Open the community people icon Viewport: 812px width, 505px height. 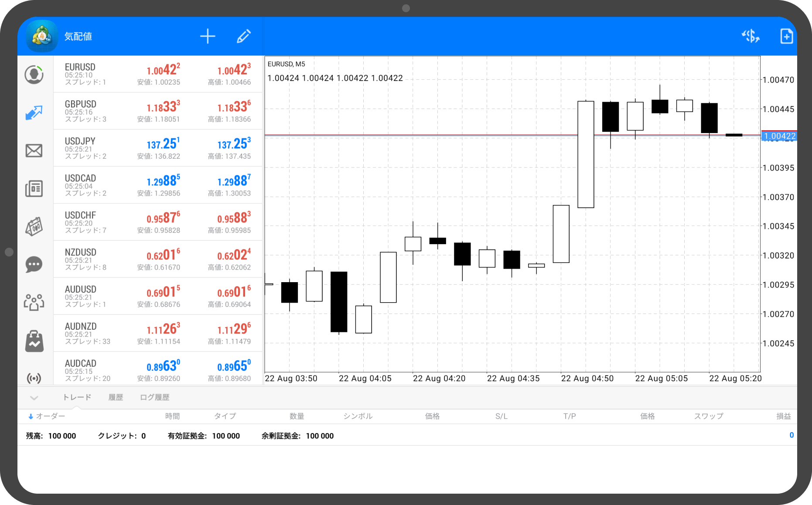pyautogui.click(x=34, y=302)
